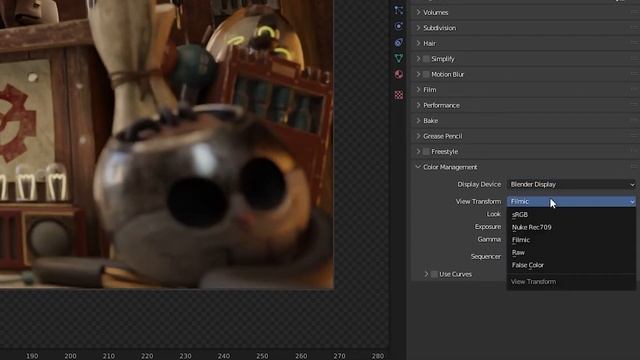
Task: Expand the Motion Blur panel arrow
Action: [x=418, y=74]
